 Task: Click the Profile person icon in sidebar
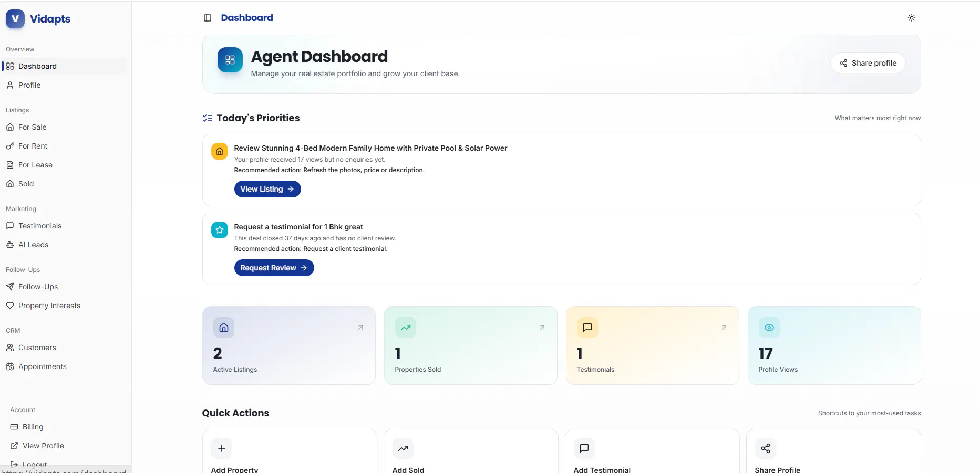pos(10,85)
